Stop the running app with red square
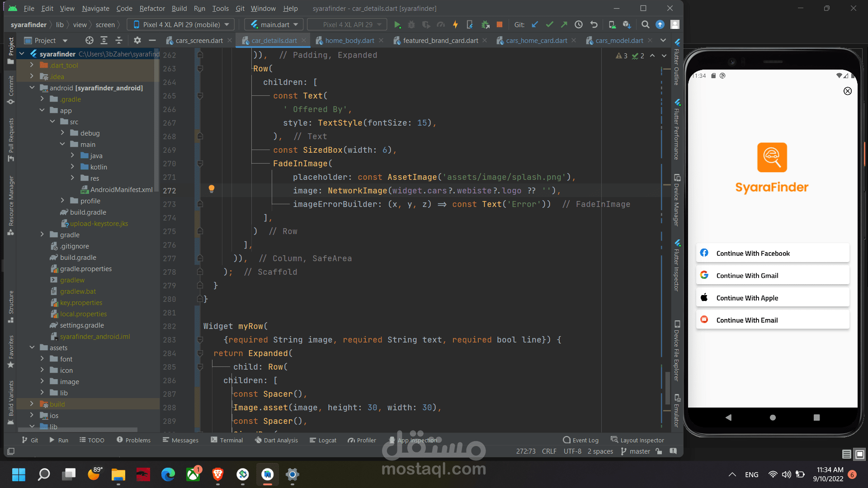Screen dimensions: 868x488 (x=500, y=25)
